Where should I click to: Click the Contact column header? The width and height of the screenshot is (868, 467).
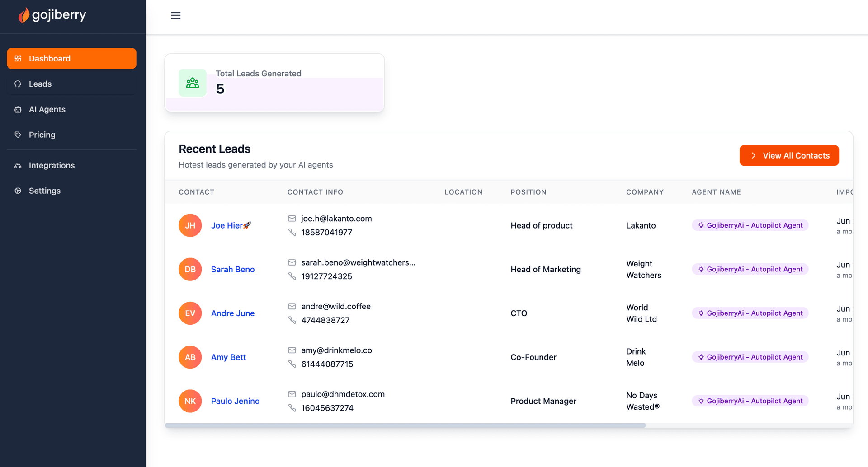coord(196,192)
